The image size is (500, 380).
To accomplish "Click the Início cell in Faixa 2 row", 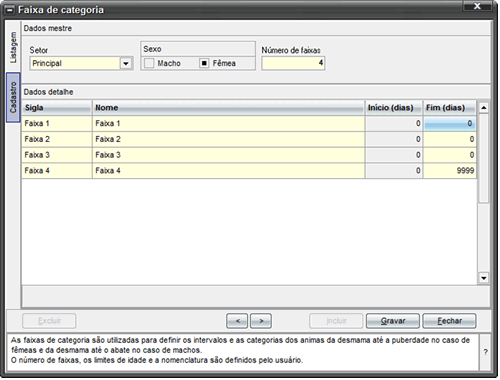I will [394, 139].
